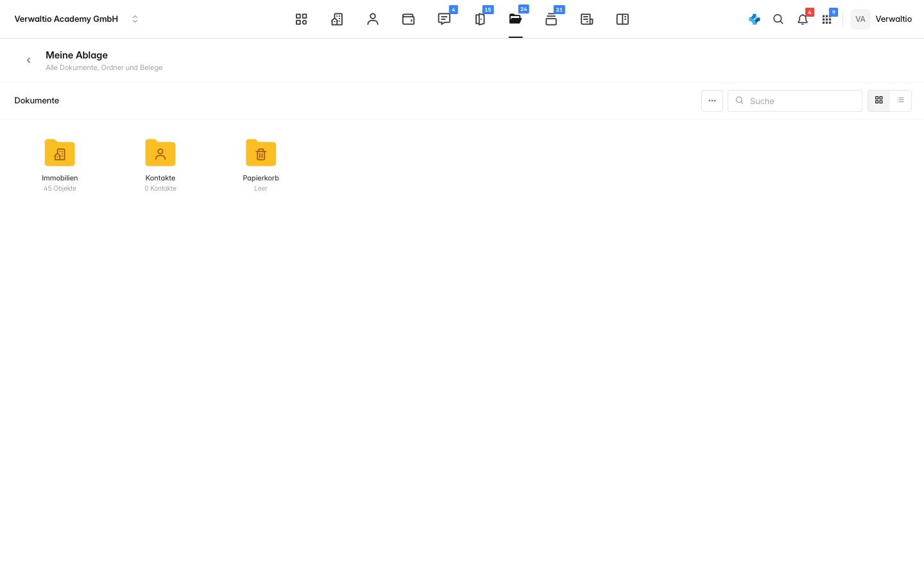Open the person contacts icon in top navigation
Viewport: 924px width, 578px height.
click(x=373, y=19)
